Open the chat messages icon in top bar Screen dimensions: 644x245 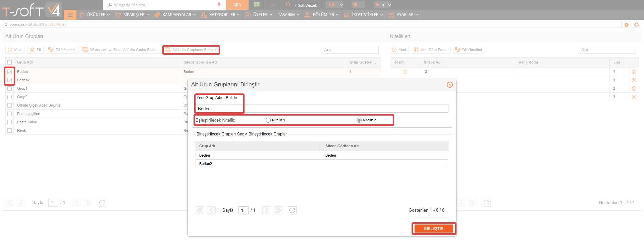(257, 5)
